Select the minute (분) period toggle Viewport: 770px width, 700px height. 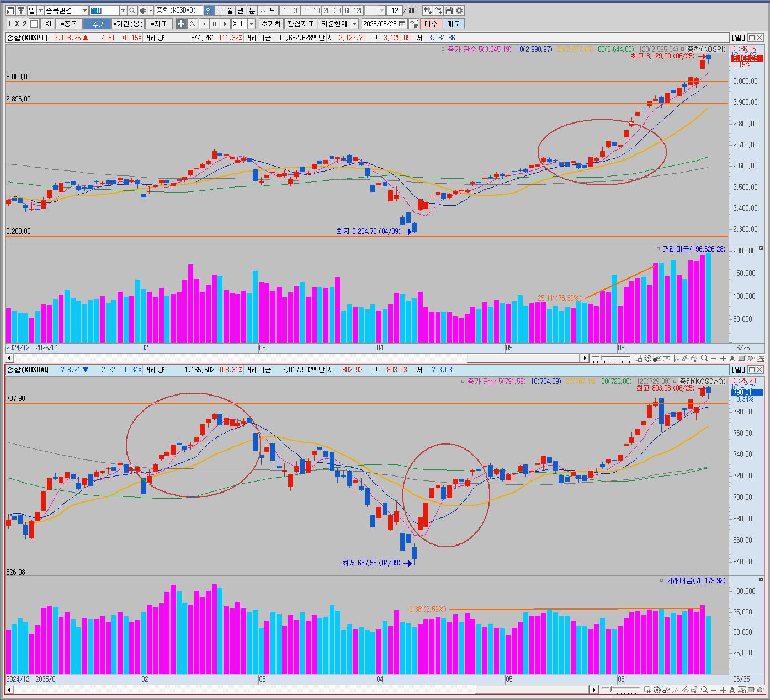tap(252, 10)
